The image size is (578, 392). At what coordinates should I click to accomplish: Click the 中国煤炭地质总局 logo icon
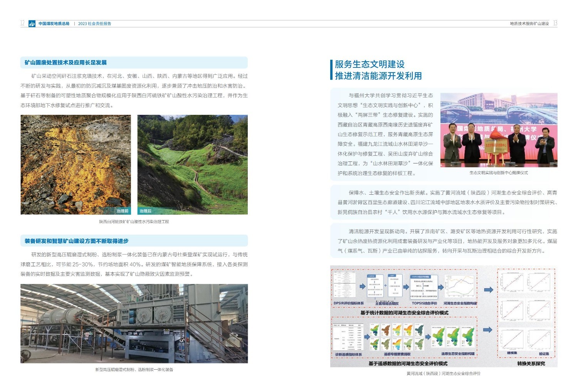tap(33, 23)
